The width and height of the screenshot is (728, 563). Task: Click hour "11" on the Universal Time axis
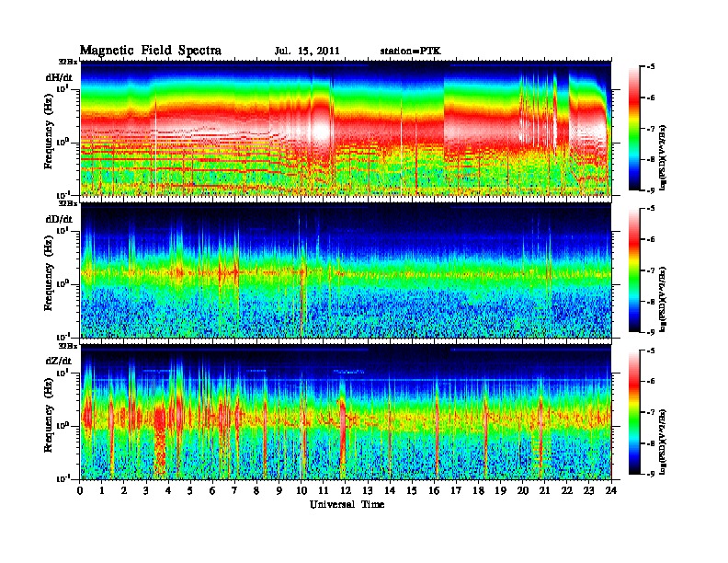coord(324,490)
